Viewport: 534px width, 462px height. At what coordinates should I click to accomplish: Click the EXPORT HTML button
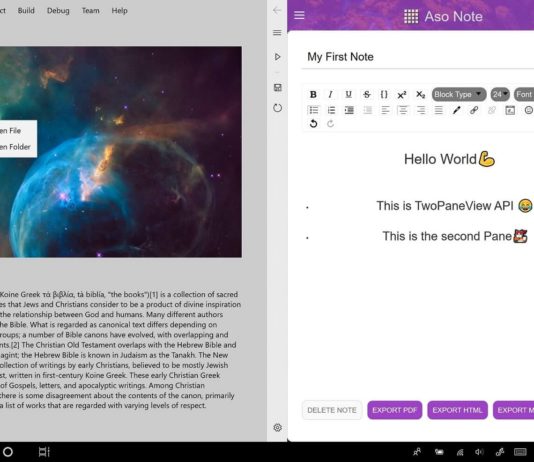457,410
